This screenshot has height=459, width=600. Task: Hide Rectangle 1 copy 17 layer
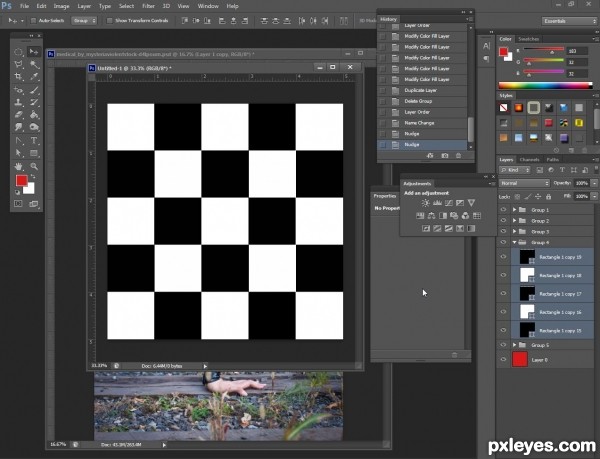pos(503,293)
